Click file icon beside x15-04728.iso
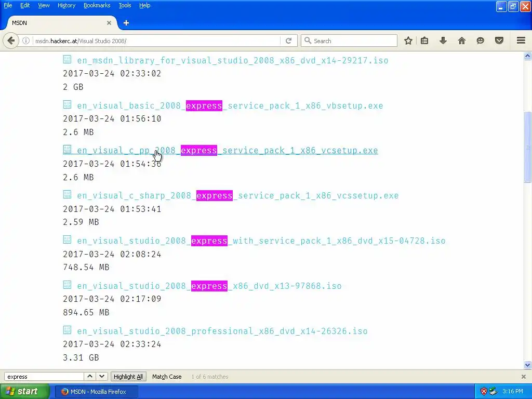Image resolution: width=532 pixels, height=399 pixels. tap(67, 240)
